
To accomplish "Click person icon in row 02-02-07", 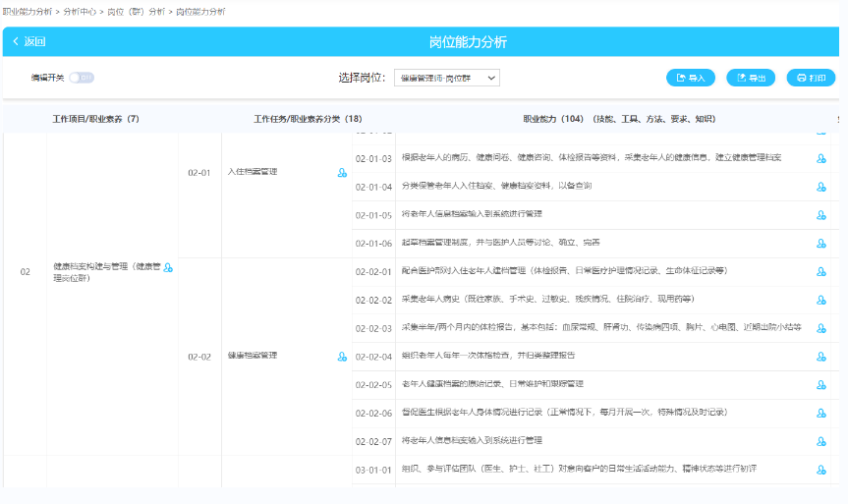I will pos(820,441).
